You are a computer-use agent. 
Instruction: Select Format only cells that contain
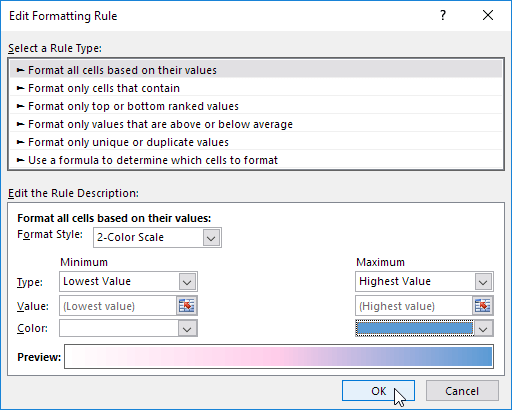tap(256, 88)
